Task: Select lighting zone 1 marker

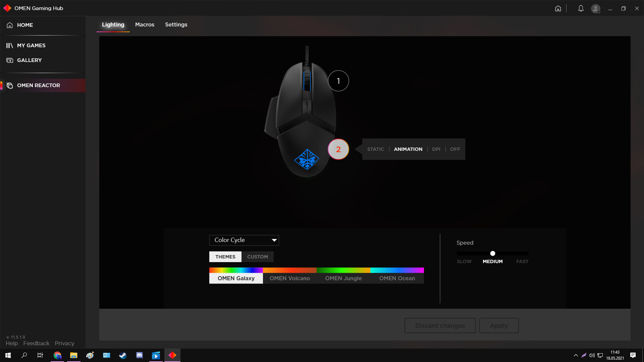Action: 338,81
